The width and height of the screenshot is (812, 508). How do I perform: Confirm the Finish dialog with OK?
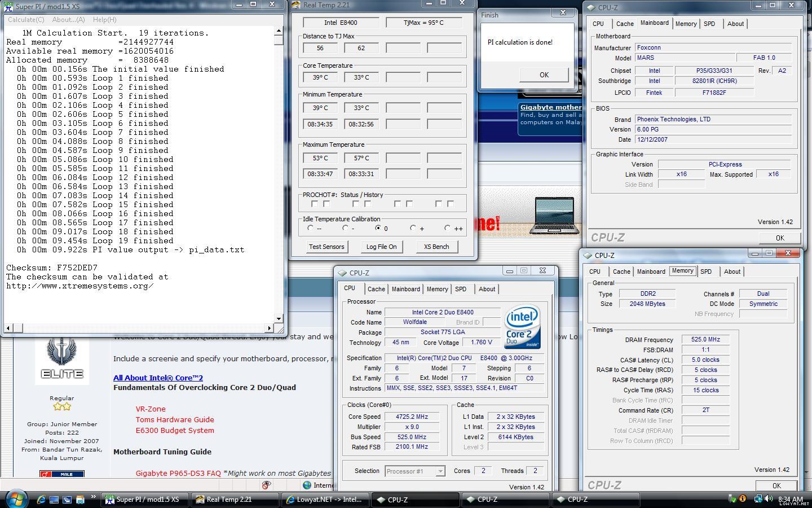(x=544, y=75)
